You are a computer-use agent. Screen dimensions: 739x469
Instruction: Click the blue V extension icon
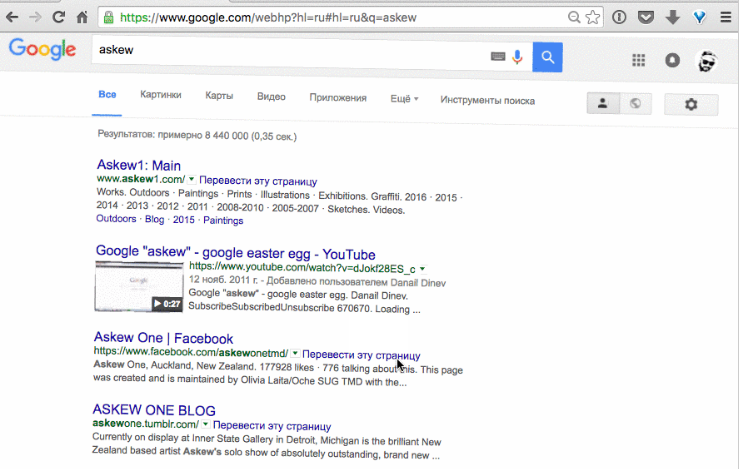point(699,17)
